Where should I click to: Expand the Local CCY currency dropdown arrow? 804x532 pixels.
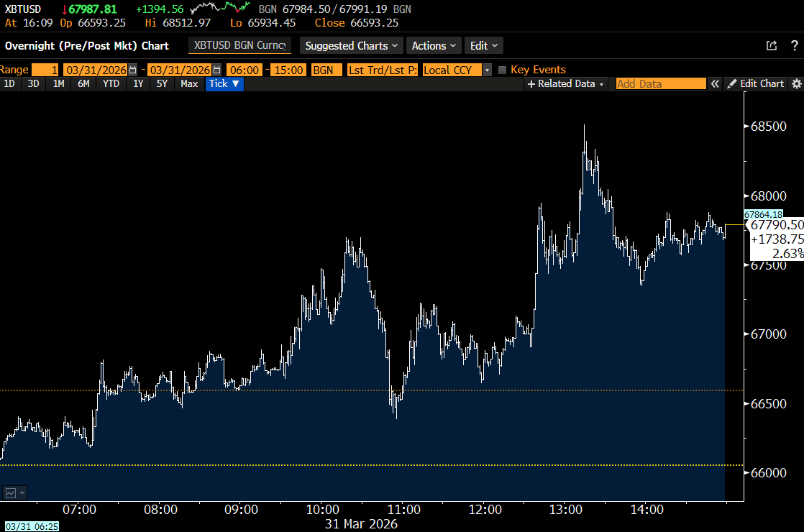click(487, 70)
